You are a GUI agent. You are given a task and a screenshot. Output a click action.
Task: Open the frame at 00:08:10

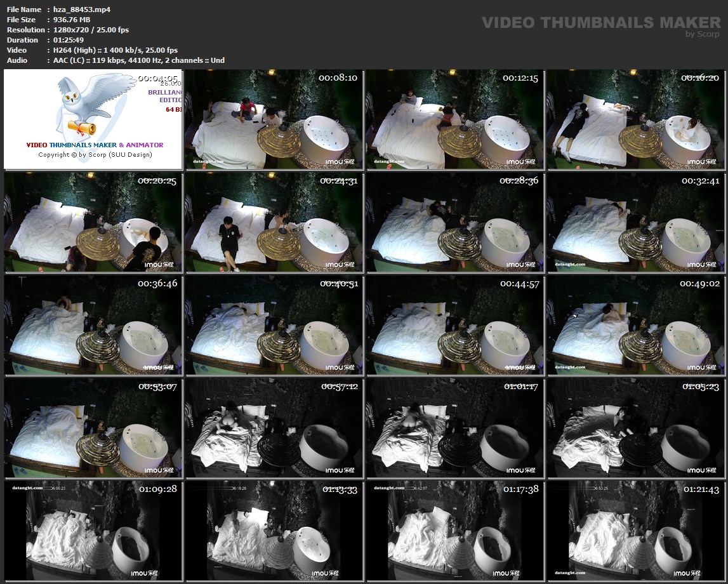pos(274,119)
